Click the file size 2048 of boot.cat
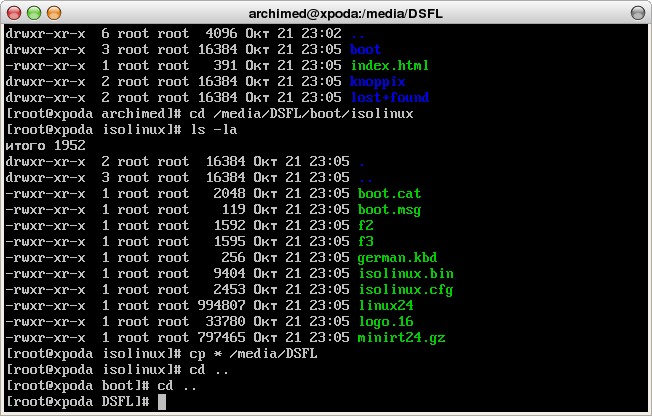The image size is (652, 416). pyautogui.click(x=230, y=193)
